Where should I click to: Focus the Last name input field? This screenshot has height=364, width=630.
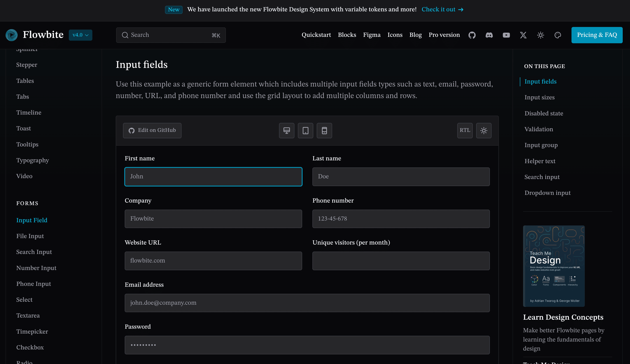pyautogui.click(x=401, y=177)
